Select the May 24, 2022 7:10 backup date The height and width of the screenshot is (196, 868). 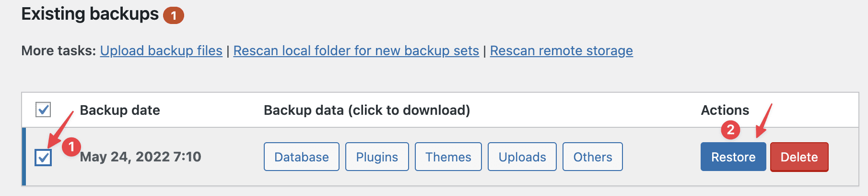click(x=141, y=157)
